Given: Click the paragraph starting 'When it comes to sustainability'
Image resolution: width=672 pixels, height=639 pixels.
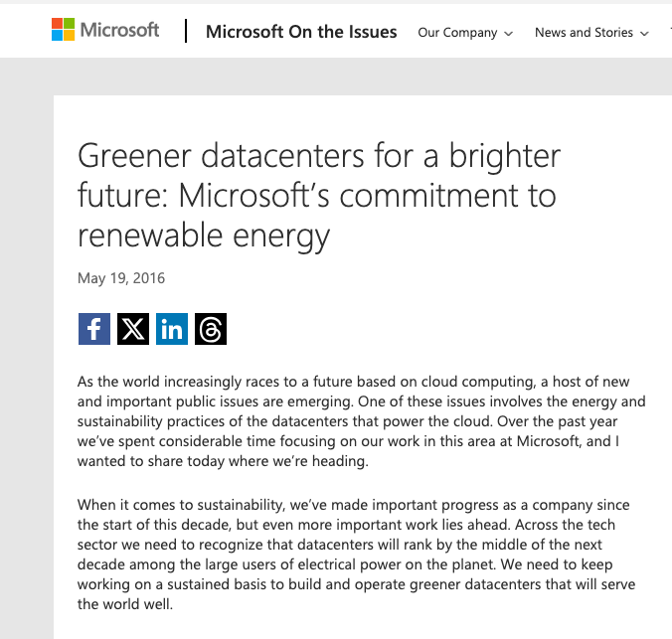Looking at the screenshot, I should pos(362,555).
